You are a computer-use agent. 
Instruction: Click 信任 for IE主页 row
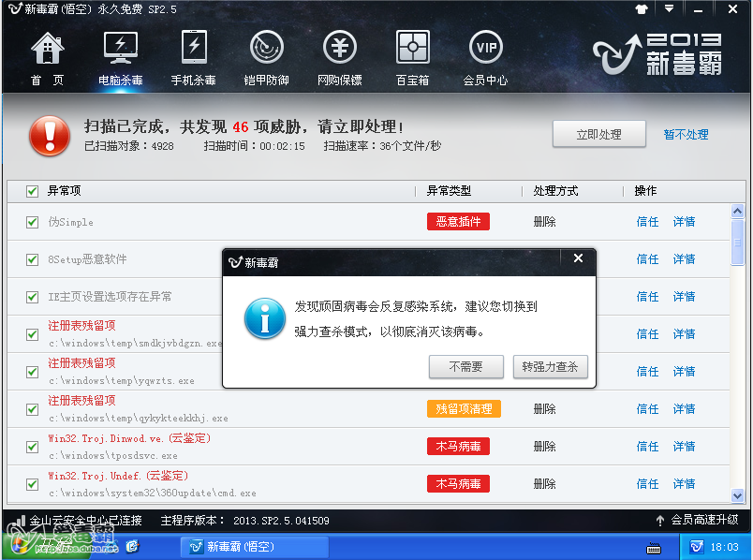click(x=647, y=297)
